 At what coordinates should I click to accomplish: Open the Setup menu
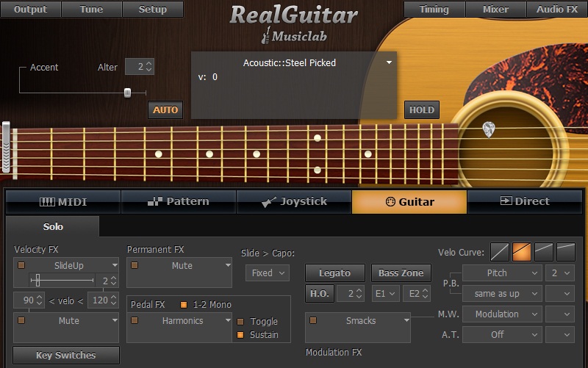coord(153,9)
